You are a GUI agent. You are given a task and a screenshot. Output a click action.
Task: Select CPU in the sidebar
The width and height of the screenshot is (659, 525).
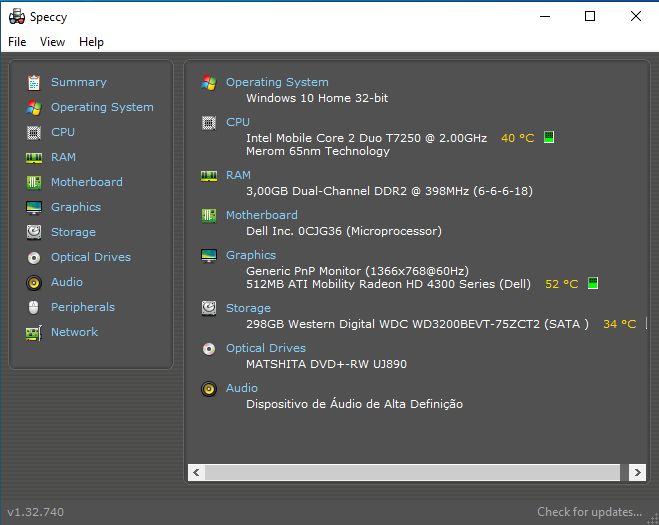[63, 132]
